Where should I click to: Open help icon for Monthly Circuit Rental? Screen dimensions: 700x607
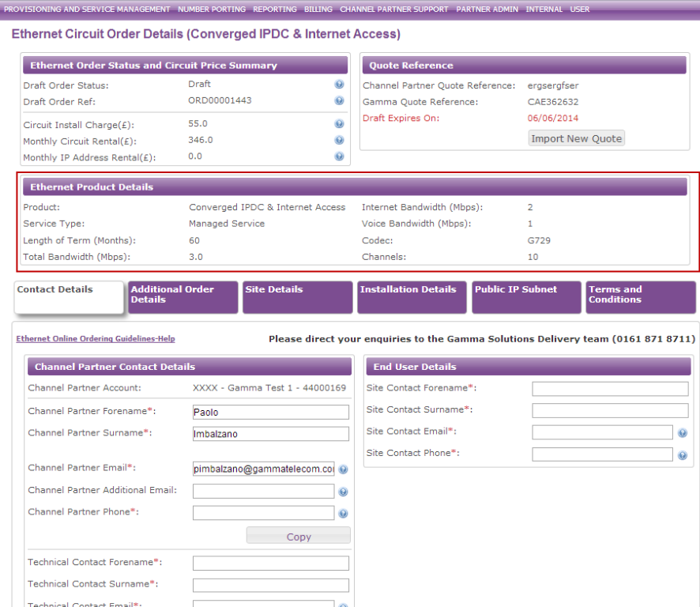[339, 140]
